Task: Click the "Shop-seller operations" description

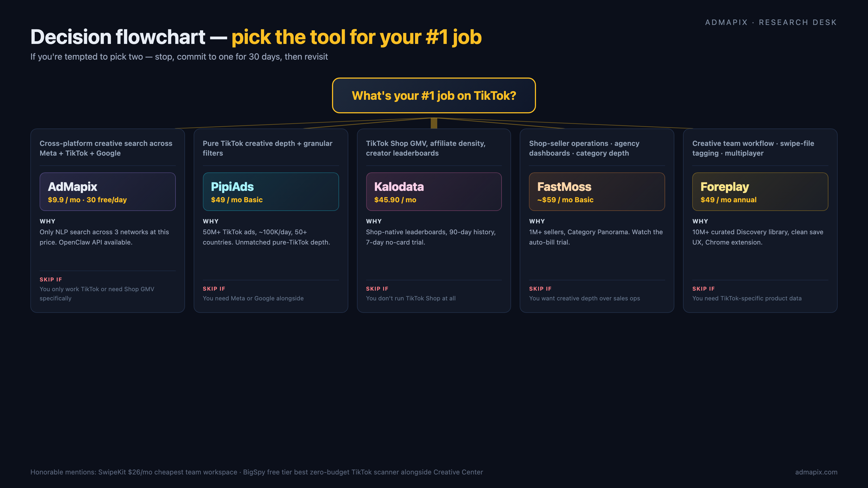Action: click(584, 148)
